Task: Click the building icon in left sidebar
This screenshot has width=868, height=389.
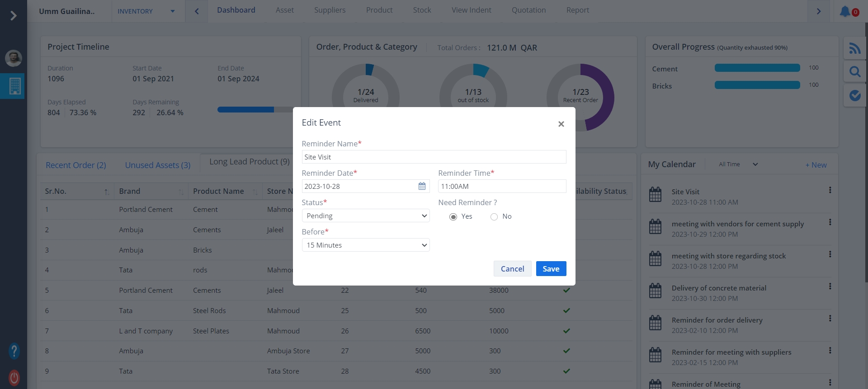Action: tap(14, 86)
